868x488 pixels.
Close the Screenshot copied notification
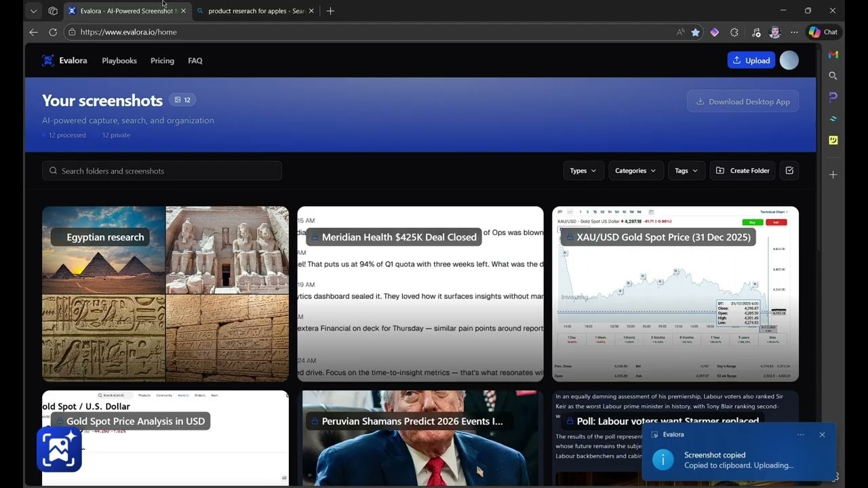(x=822, y=434)
